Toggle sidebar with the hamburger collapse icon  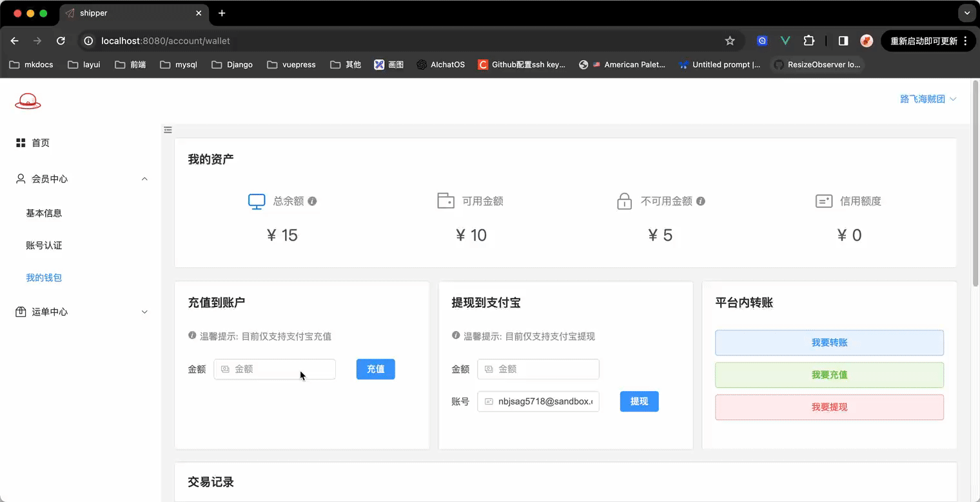[x=168, y=130]
